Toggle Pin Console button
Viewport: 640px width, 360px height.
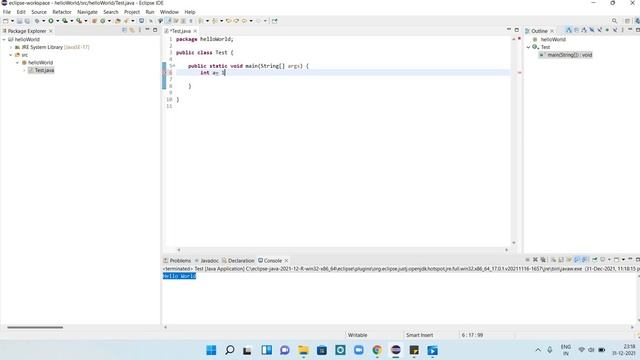(594, 260)
